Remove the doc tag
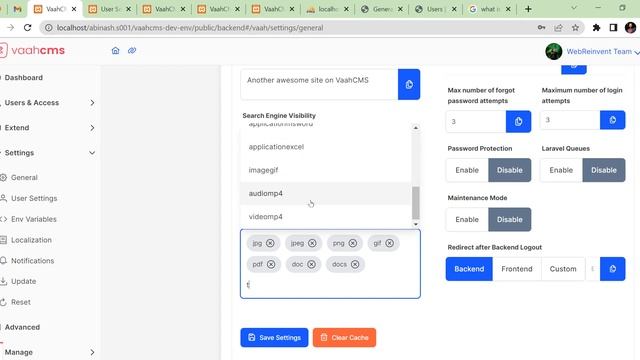Viewport: 640px width, 360px height. [311, 264]
